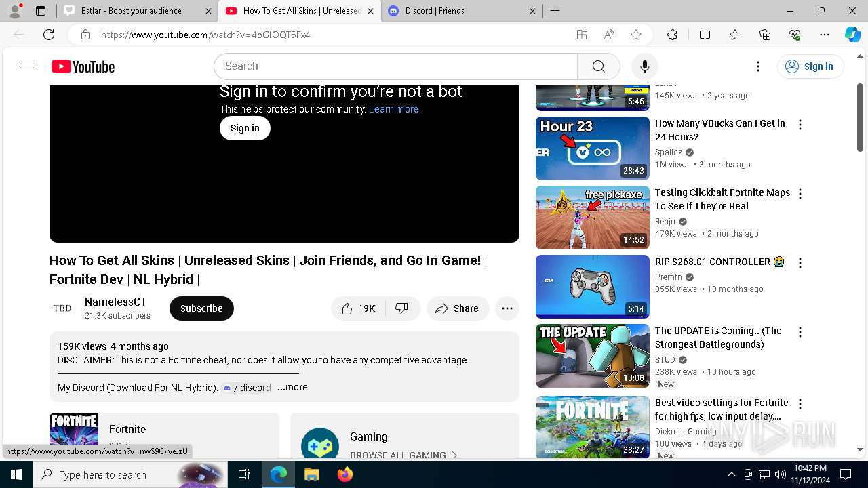Open Edge profile icon

click(15, 11)
